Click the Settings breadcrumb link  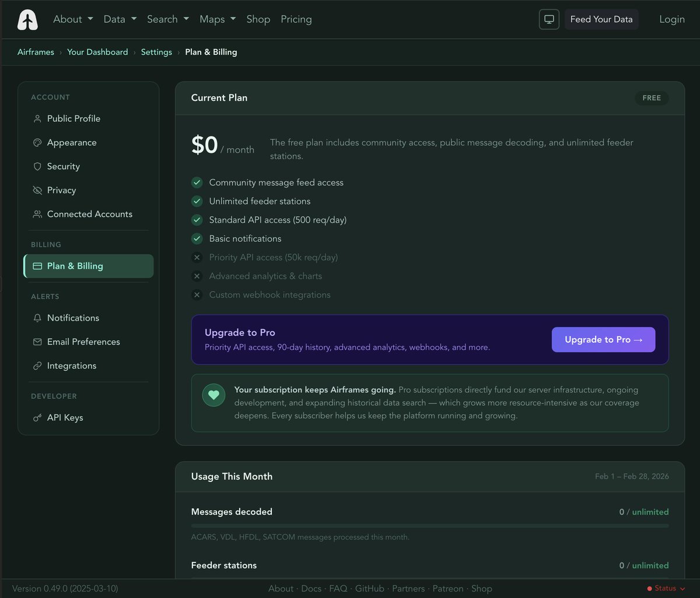pos(156,52)
